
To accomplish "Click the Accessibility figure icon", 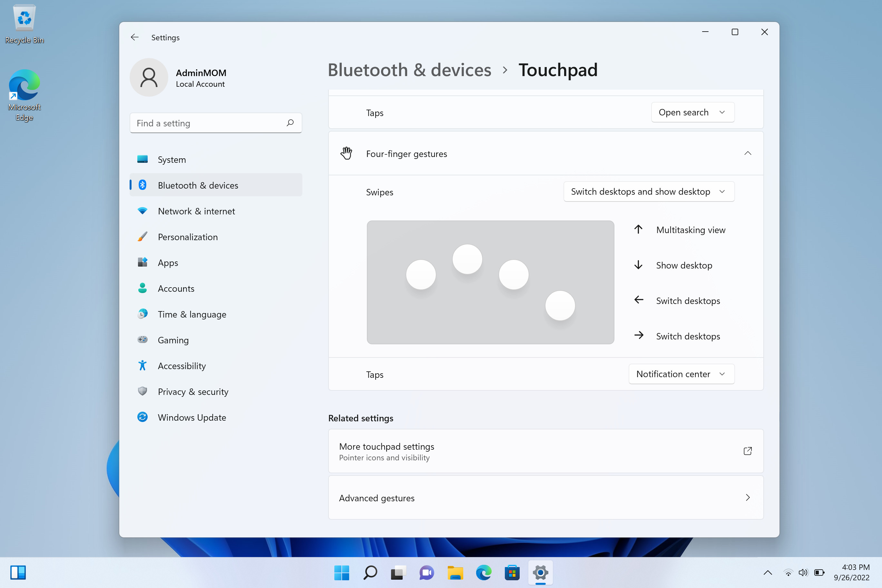I will [142, 365].
